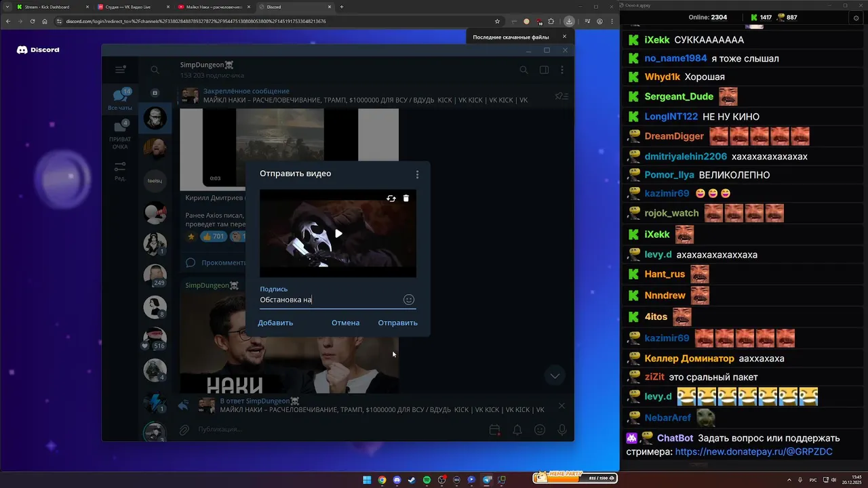Open Steam from the taskbar
868x488 pixels.
click(412, 480)
